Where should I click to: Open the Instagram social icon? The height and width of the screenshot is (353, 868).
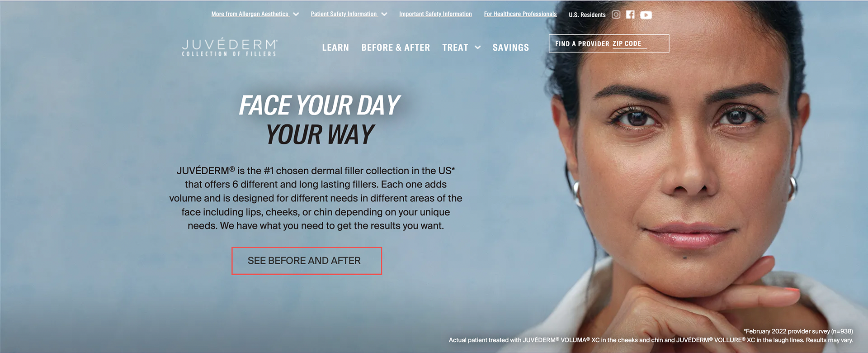(x=616, y=14)
